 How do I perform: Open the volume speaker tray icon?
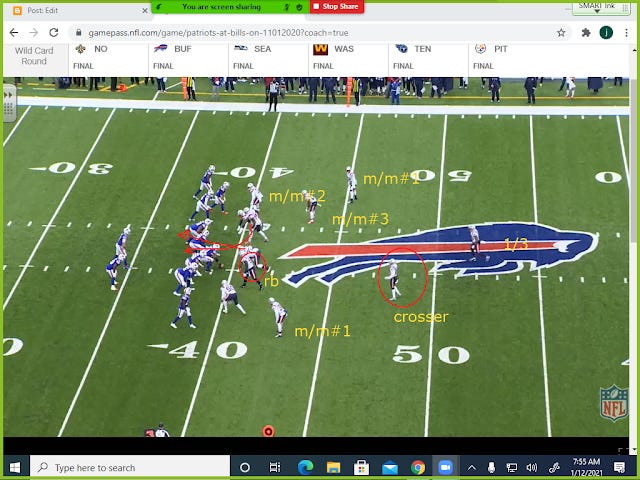pos(532,467)
